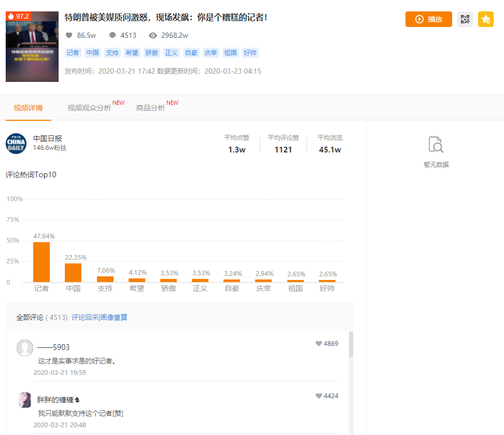The width and height of the screenshot is (504, 435).
Task: Select the 祖国 keyword tag
Action: pos(230,53)
